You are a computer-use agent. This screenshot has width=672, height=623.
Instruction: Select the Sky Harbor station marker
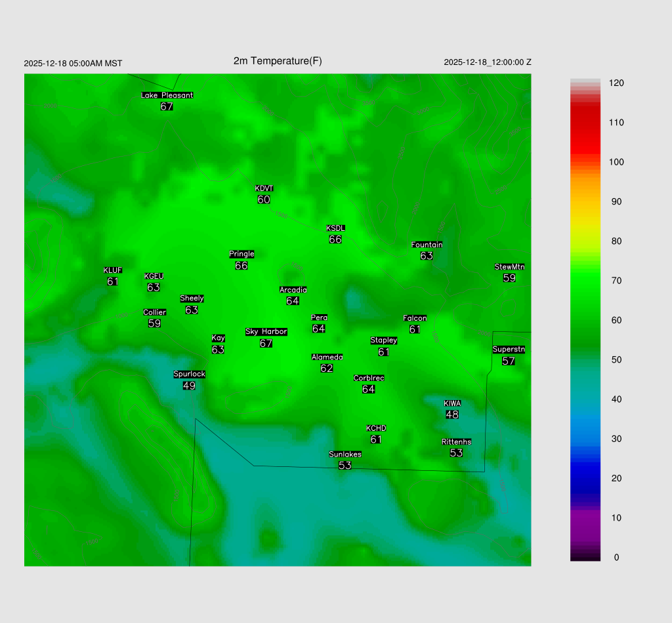click(x=266, y=338)
